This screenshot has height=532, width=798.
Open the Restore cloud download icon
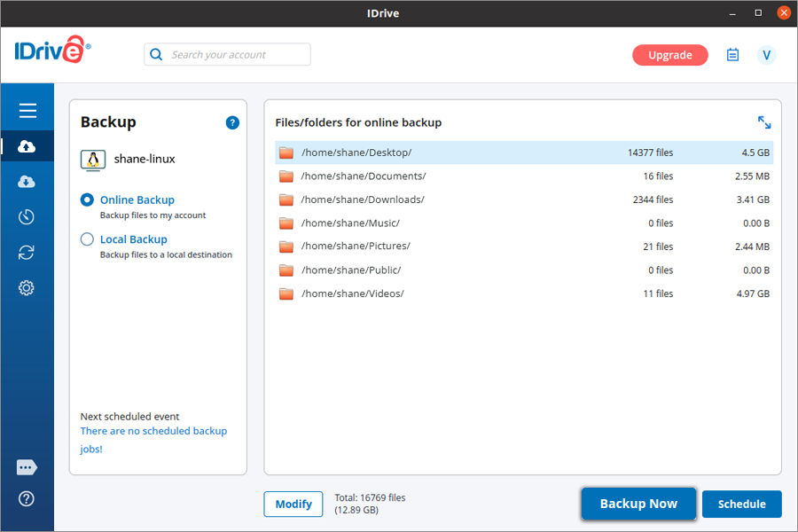click(x=27, y=182)
